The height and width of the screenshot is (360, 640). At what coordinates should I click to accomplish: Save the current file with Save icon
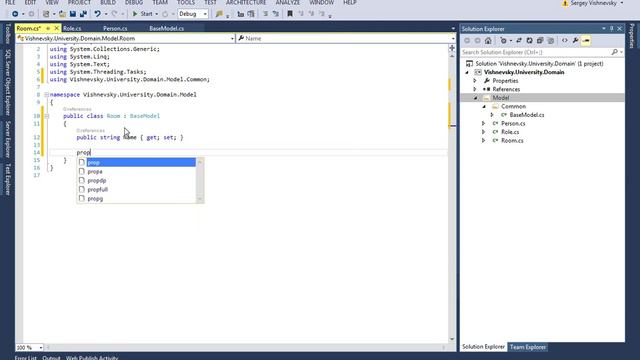[x=73, y=14]
